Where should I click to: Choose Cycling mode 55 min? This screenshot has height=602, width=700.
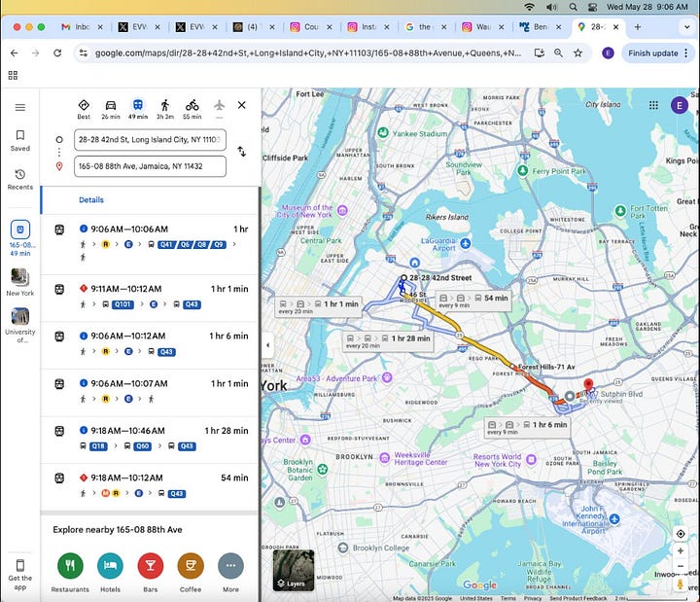click(x=192, y=110)
